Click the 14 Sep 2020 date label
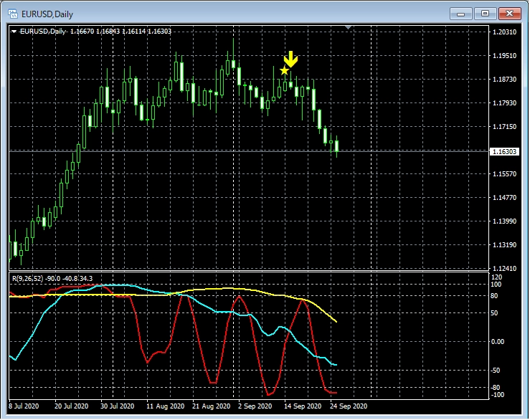The width and height of the screenshot is (530, 420). click(x=301, y=406)
